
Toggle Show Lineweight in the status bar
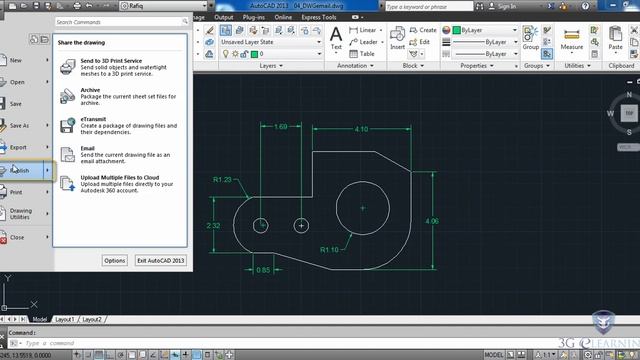coord(186,355)
